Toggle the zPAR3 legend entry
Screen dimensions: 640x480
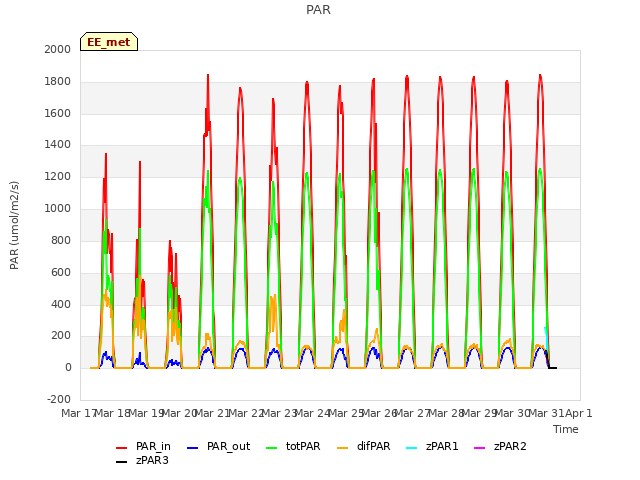click(x=142, y=460)
